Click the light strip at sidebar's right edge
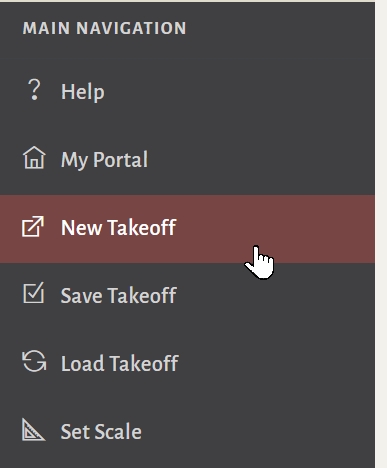 click(x=381, y=234)
